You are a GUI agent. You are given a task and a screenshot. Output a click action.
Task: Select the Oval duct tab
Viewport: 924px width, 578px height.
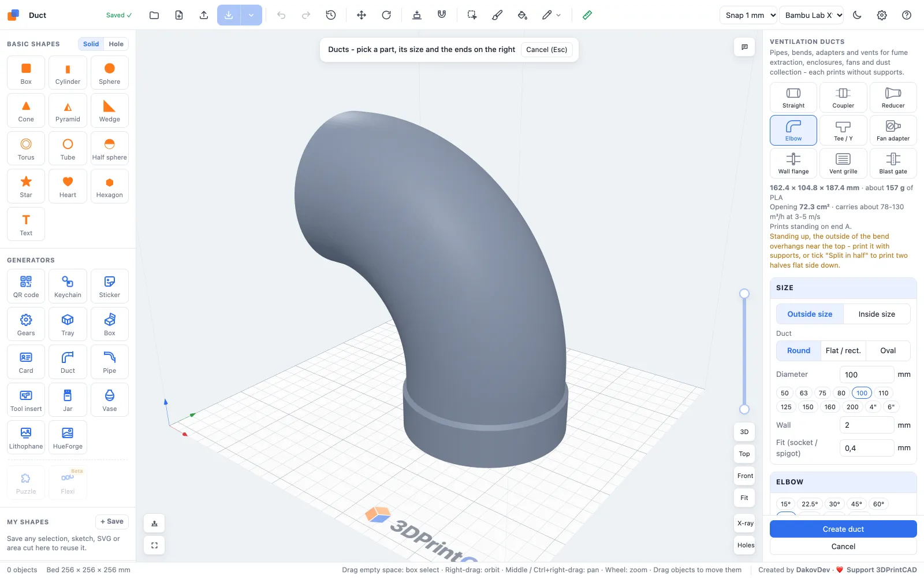click(888, 350)
